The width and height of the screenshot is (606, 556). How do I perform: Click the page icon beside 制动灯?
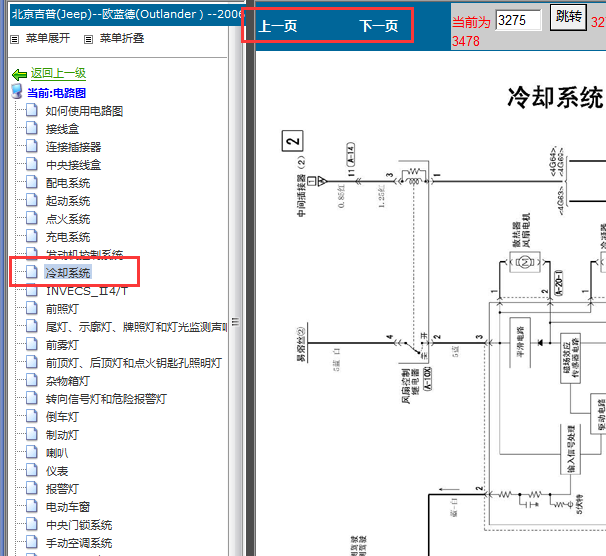(32, 434)
